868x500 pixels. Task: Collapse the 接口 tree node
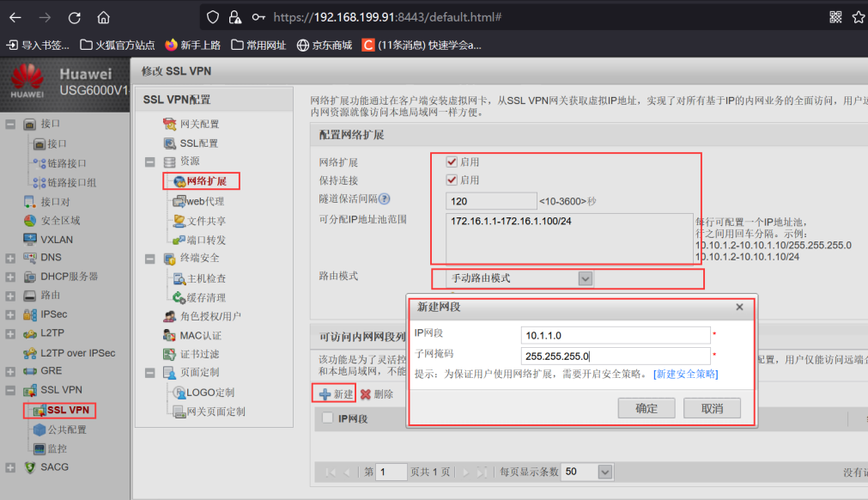click(10, 124)
